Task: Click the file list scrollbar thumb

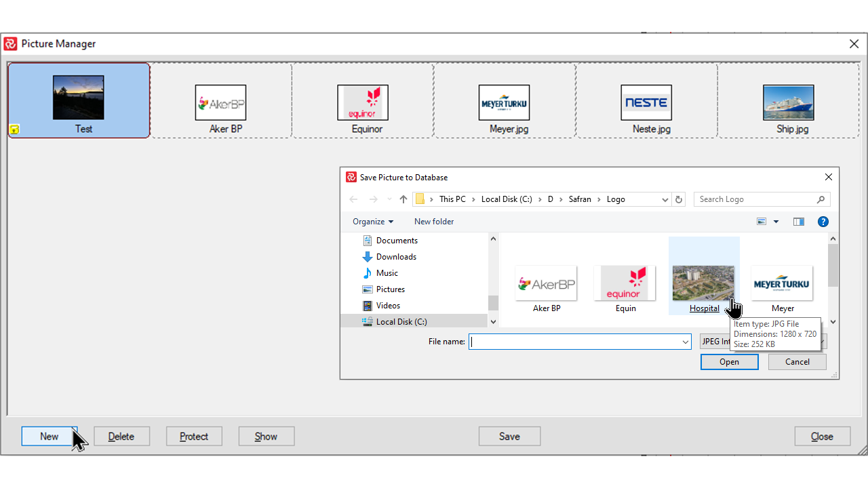Action: click(833, 265)
